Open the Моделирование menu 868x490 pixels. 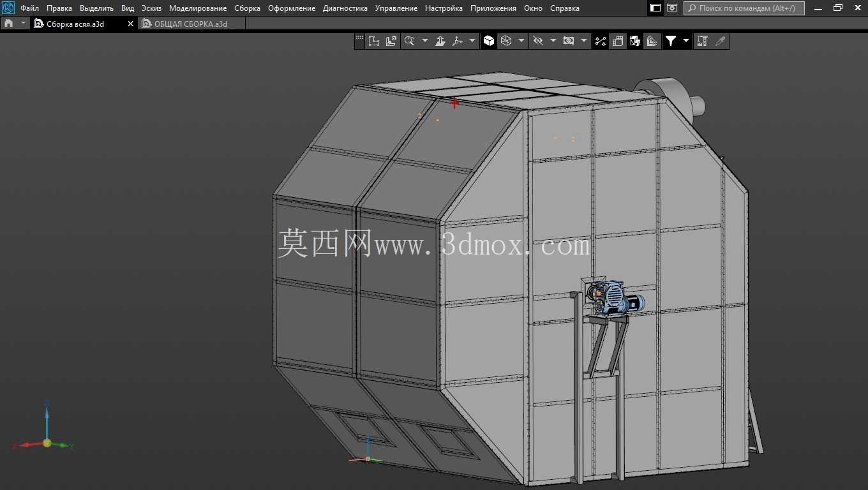(198, 8)
